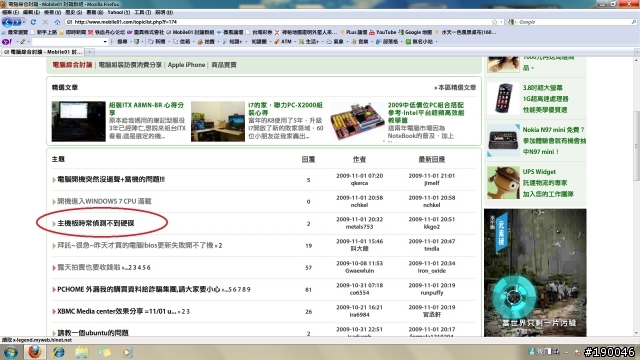Open the 商品買賣 forum section
Screen dimensions: 640x360
tap(224, 65)
